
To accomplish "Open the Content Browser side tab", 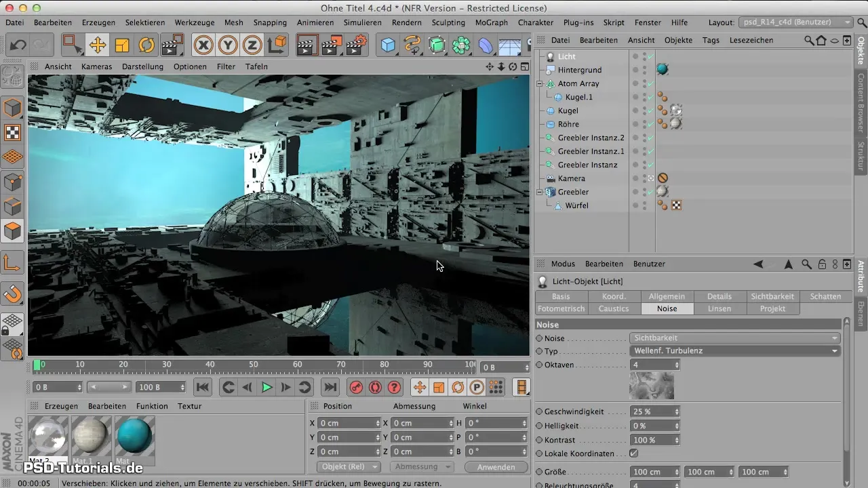I will [861, 102].
